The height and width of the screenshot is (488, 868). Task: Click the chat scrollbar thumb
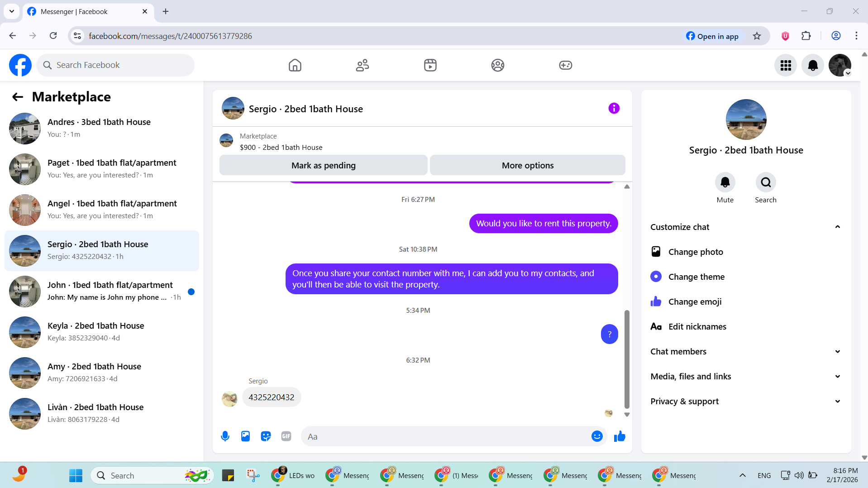coord(627,359)
